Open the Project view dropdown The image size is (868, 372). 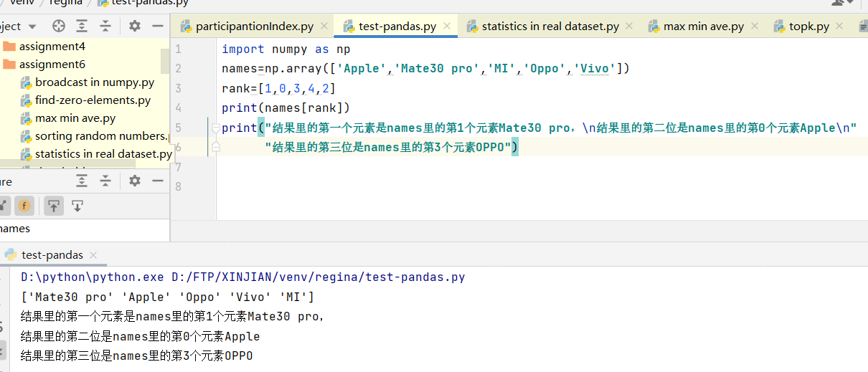[32, 27]
